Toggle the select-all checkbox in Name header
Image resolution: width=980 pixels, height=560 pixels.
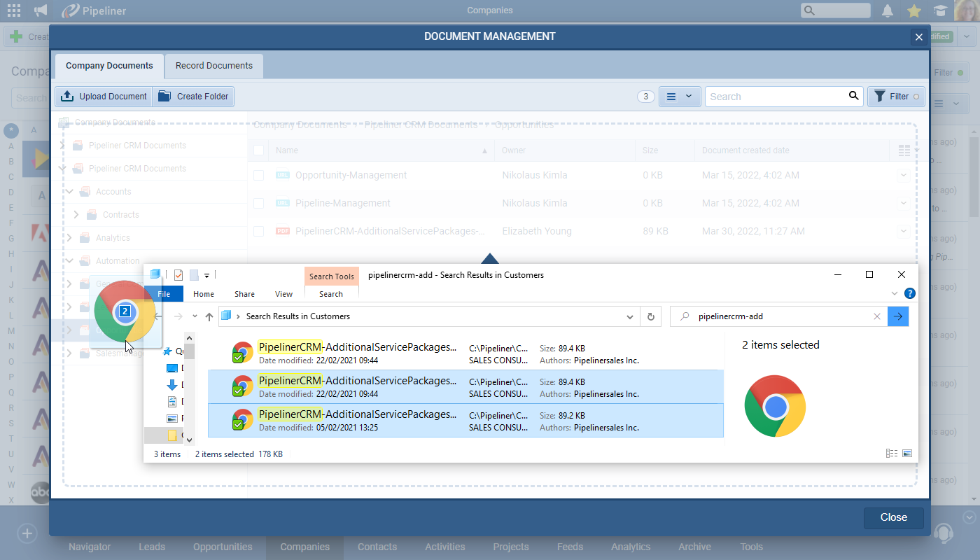(259, 150)
